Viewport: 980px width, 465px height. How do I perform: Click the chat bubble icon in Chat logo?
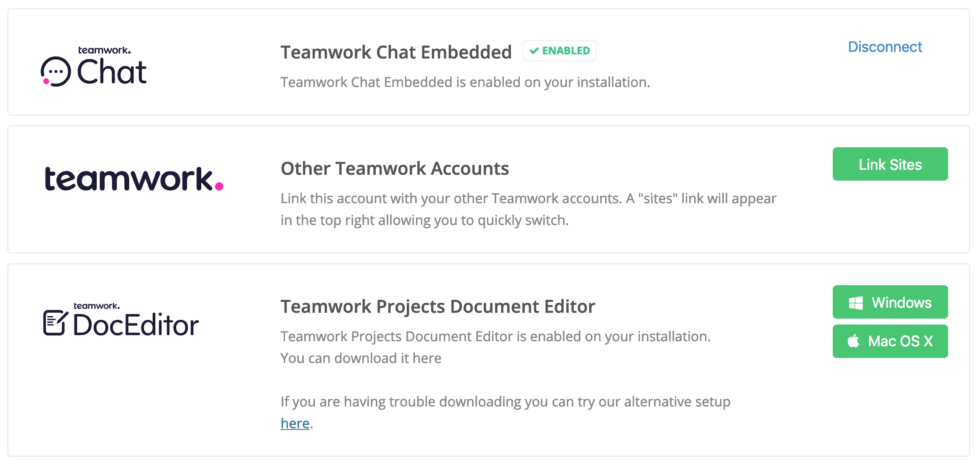(x=56, y=72)
